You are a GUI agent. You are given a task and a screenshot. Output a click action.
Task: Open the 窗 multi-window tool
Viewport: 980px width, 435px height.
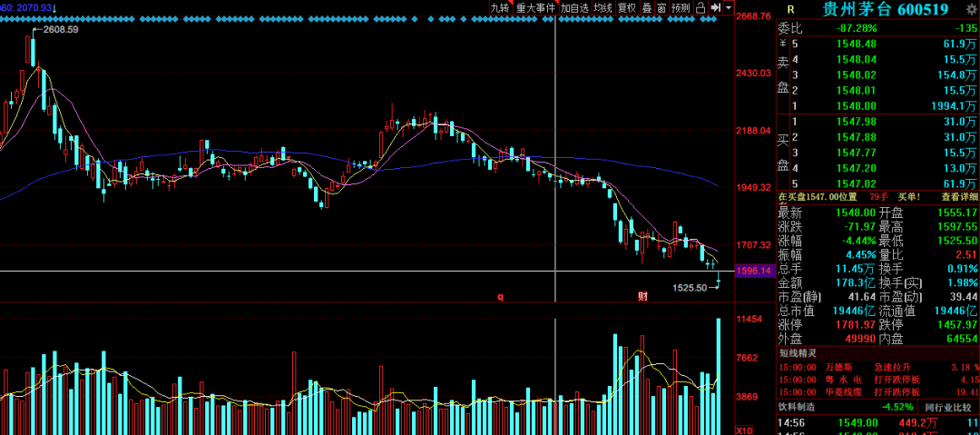[661, 7]
